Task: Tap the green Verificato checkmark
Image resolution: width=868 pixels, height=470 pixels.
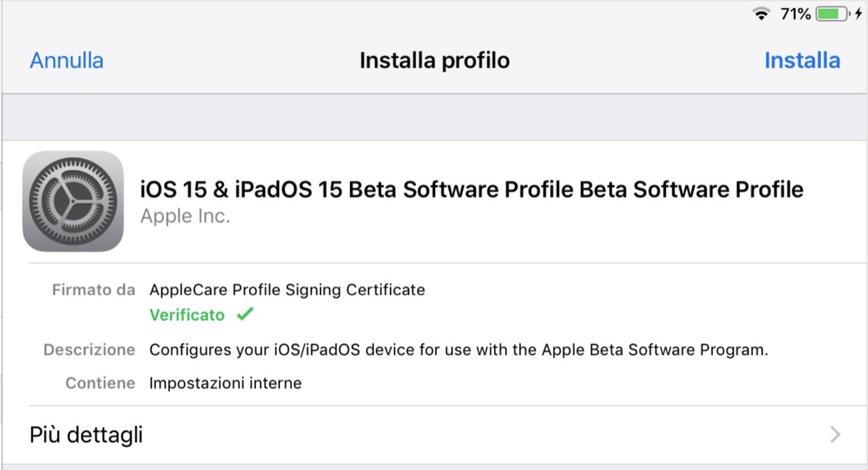Action: click(245, 314)
